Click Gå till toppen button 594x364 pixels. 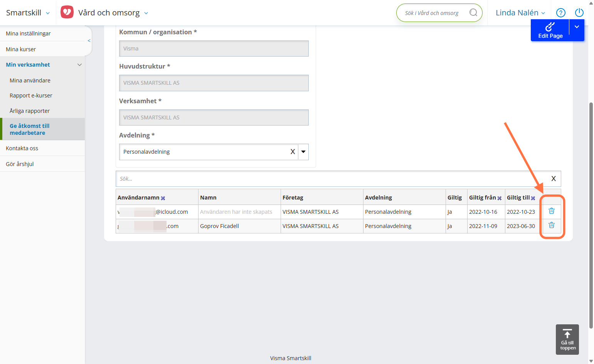pyautogui.click(x=567, y=339)
